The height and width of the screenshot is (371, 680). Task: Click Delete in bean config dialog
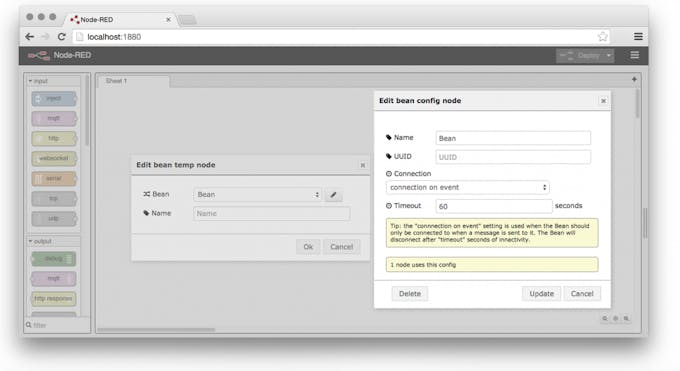coord(409,294)
